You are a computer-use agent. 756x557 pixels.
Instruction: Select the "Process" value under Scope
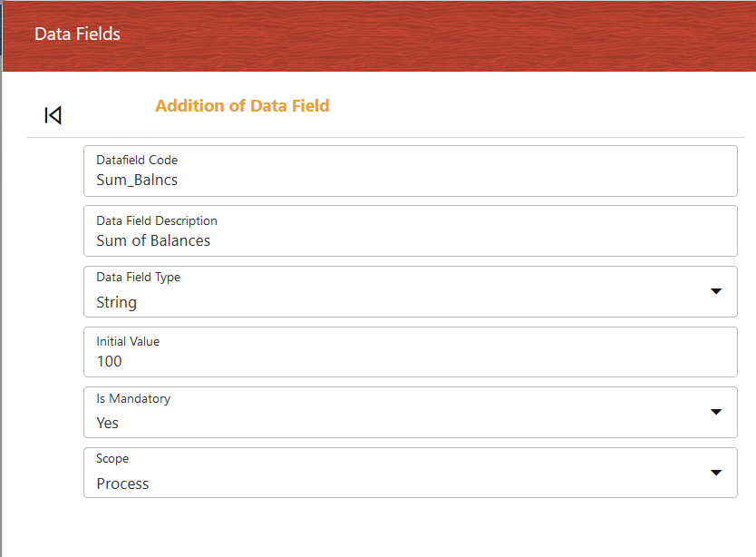(x=122, y=484)
